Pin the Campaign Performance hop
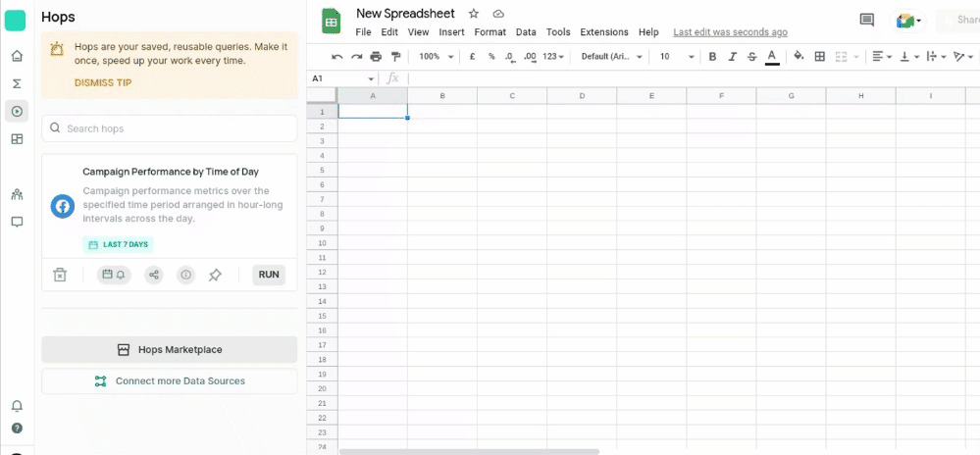The width and height of the screenshot is (980, 455). (x=215, y=275)
